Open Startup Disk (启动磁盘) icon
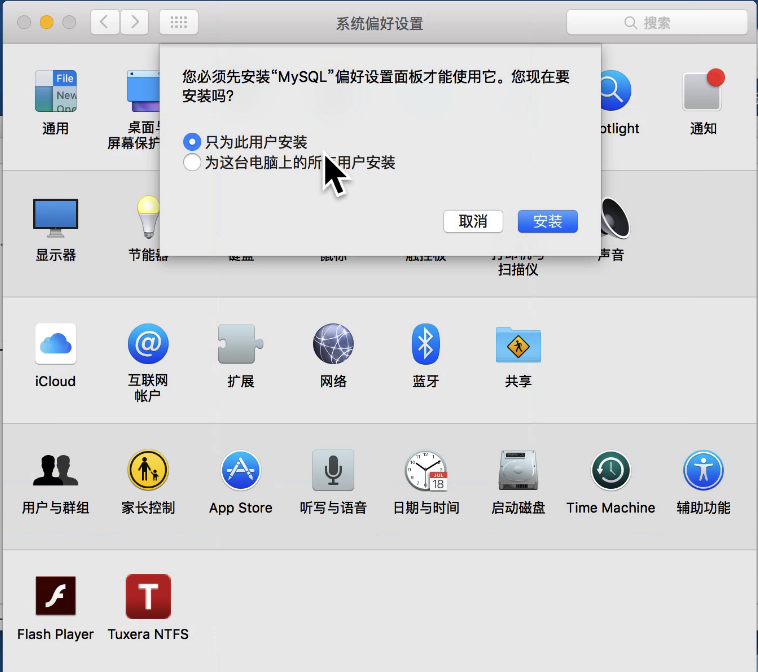Screen dimensions: 758x672 click(518, 470)
